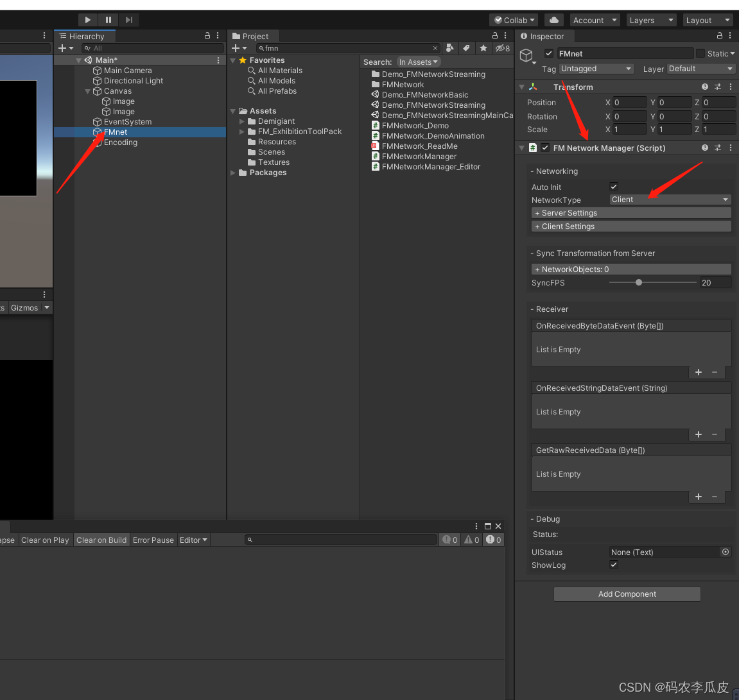
Task: Open the Untagged tag dropdown
Action: [596, 69]
